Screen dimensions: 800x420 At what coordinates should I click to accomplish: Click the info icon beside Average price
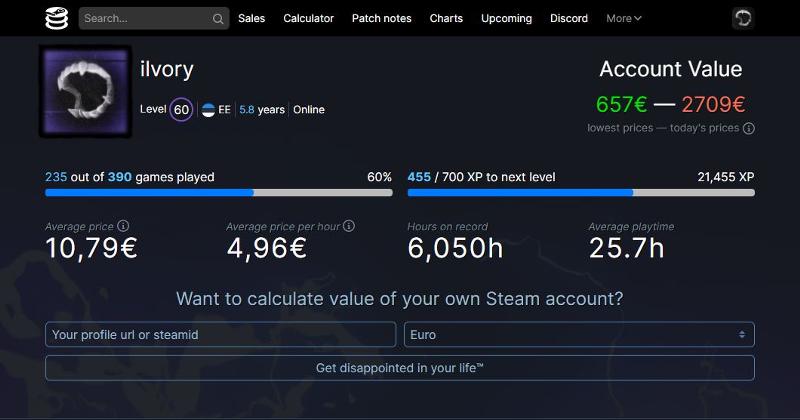click(123, 226)
